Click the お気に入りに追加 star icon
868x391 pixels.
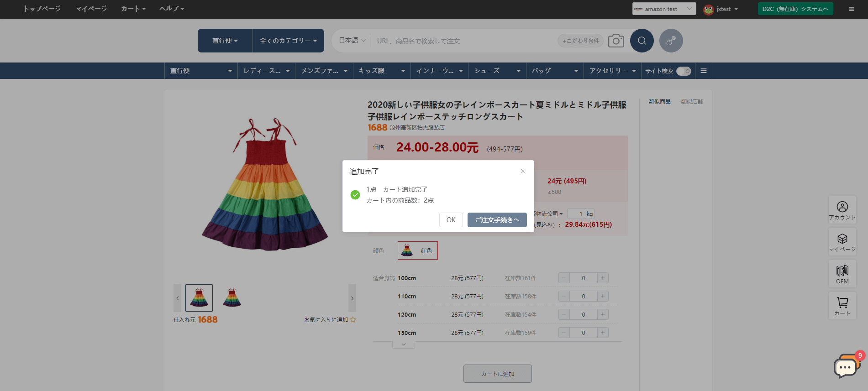[352, 320]
